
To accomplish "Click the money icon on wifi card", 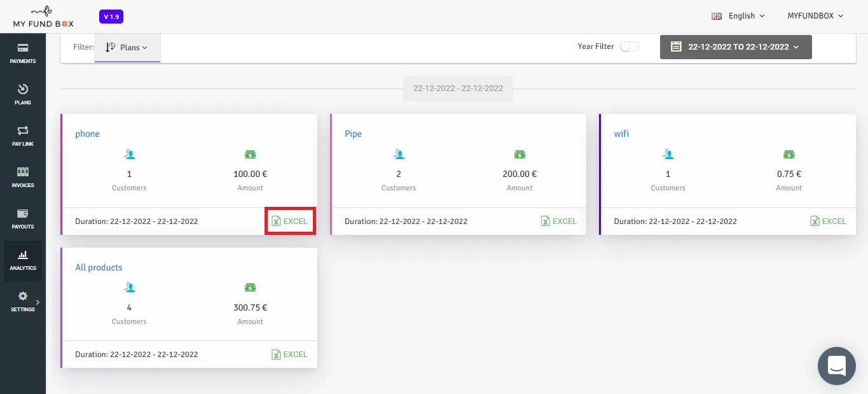I will [x=789, y=154].
